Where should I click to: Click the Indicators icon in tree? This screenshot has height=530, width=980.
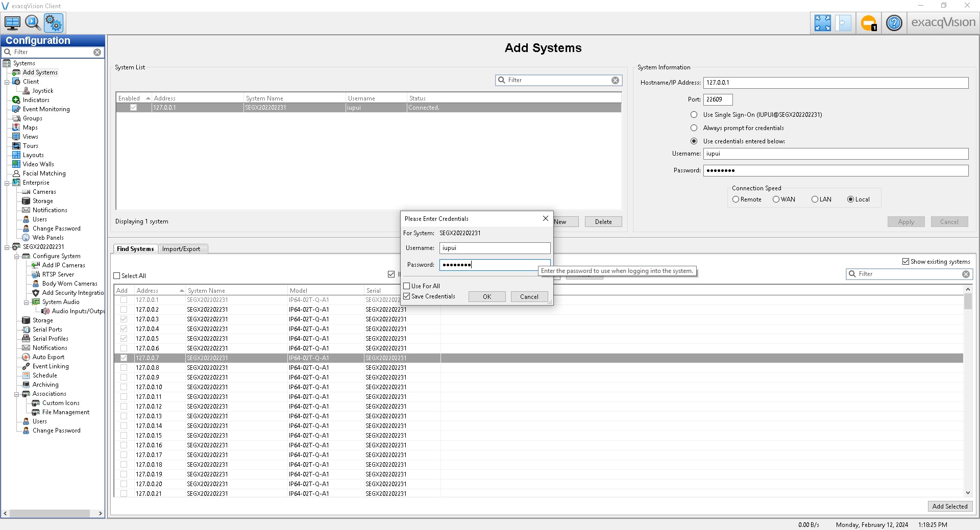coord(16,100)
